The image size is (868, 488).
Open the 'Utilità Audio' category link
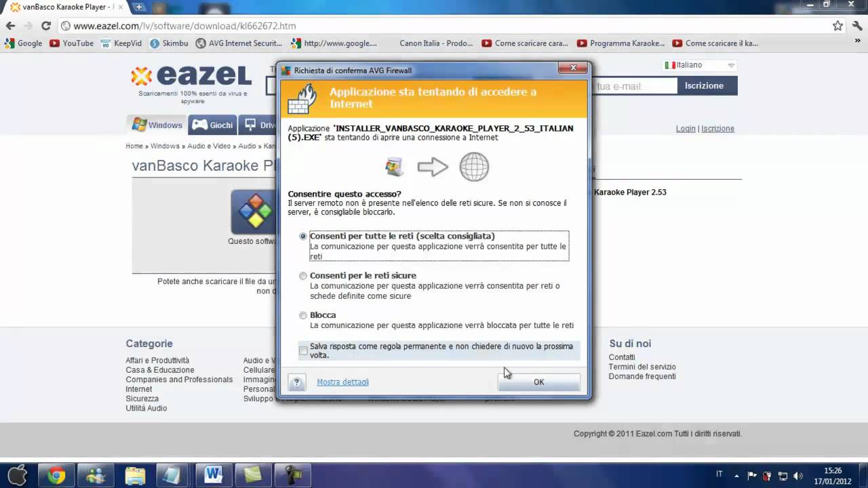pos(146,408)
